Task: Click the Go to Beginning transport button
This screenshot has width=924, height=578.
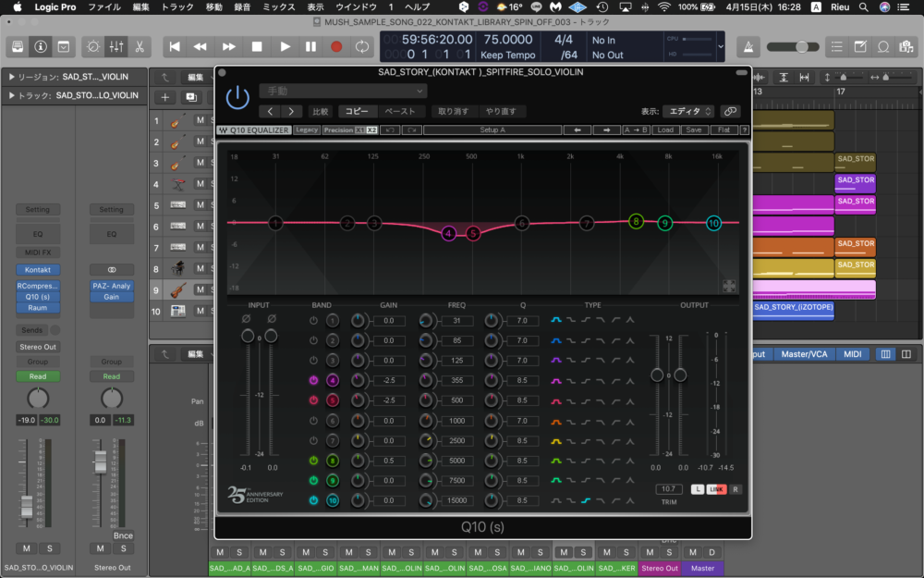Action: [174, 46]
